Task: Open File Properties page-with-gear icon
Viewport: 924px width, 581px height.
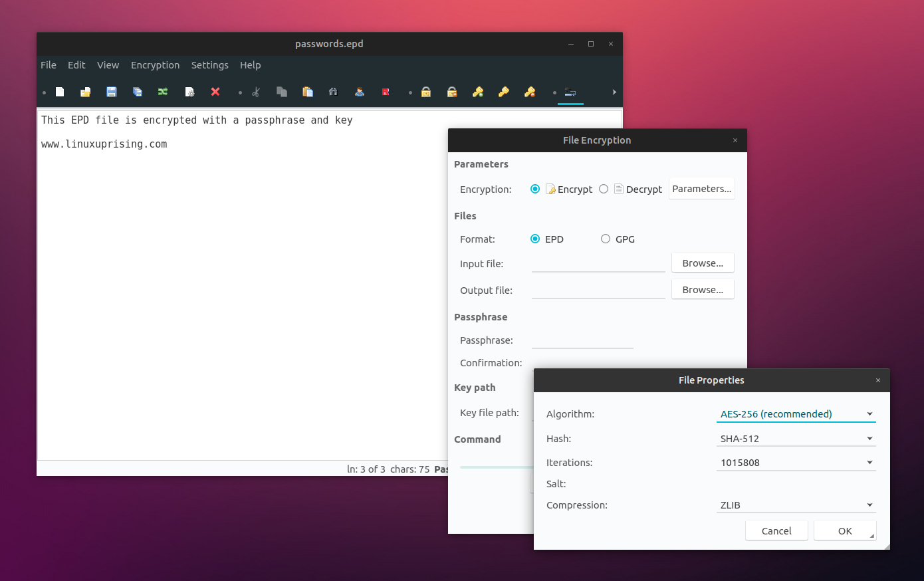Action: [x=189, y=92]
